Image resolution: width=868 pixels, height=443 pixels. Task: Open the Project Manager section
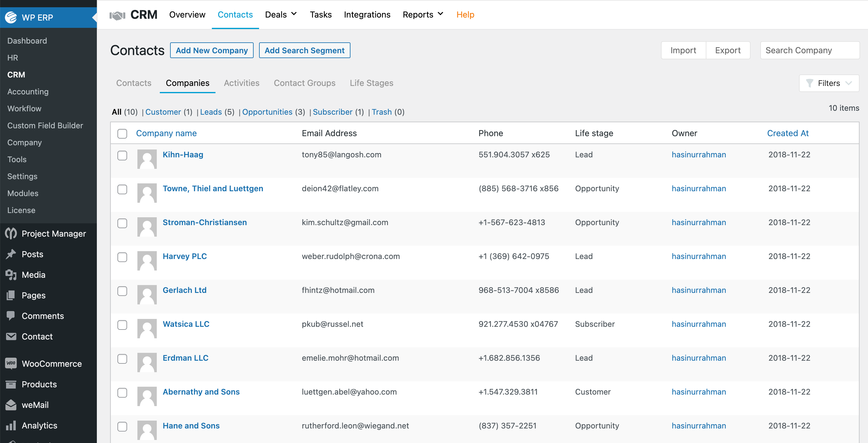(x=46, y=233)
